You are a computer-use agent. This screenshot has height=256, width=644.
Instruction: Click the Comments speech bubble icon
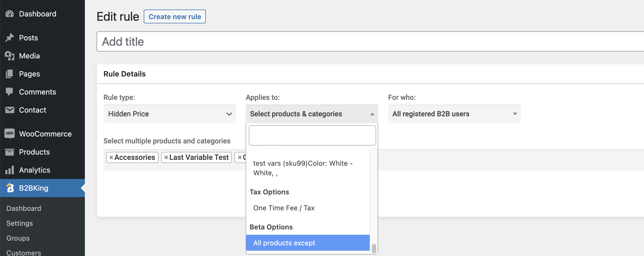10,92
